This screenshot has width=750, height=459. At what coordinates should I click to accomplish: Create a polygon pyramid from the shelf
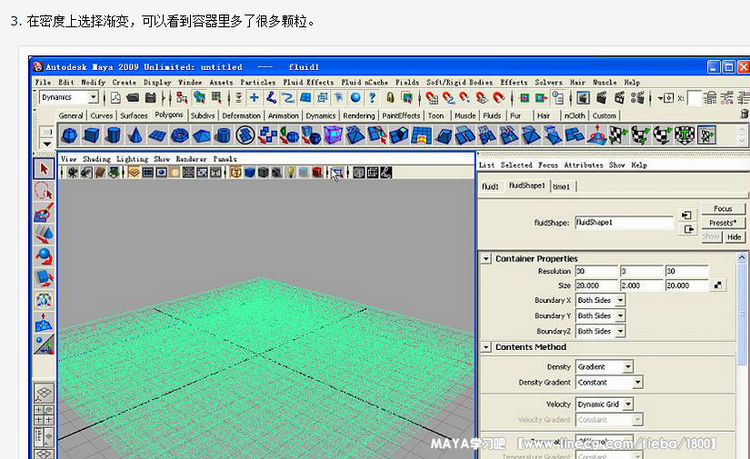pyautogui.click(x=201, y=135)
